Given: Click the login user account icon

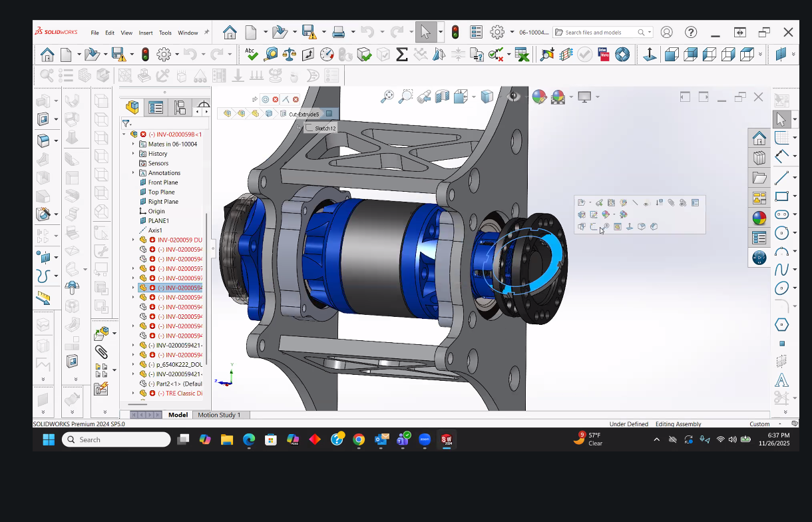Looking at the screenshot, I should click(x=666, y=32).
